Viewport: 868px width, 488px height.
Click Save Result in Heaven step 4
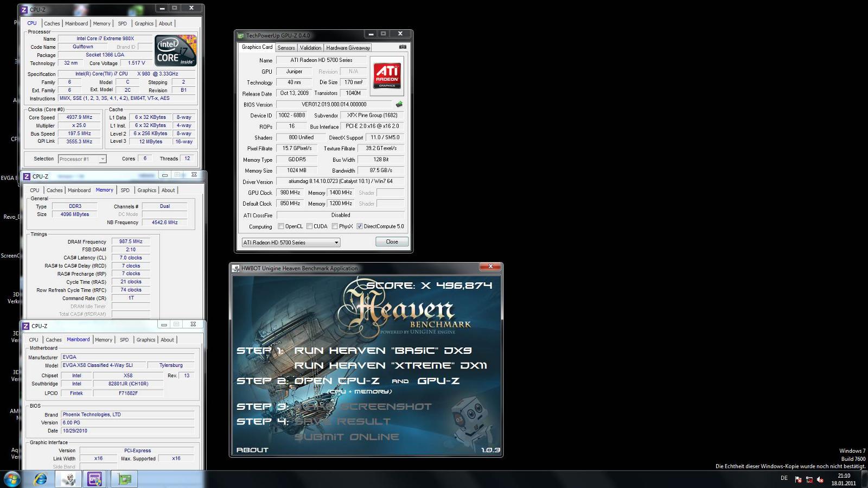coord(342,422)
